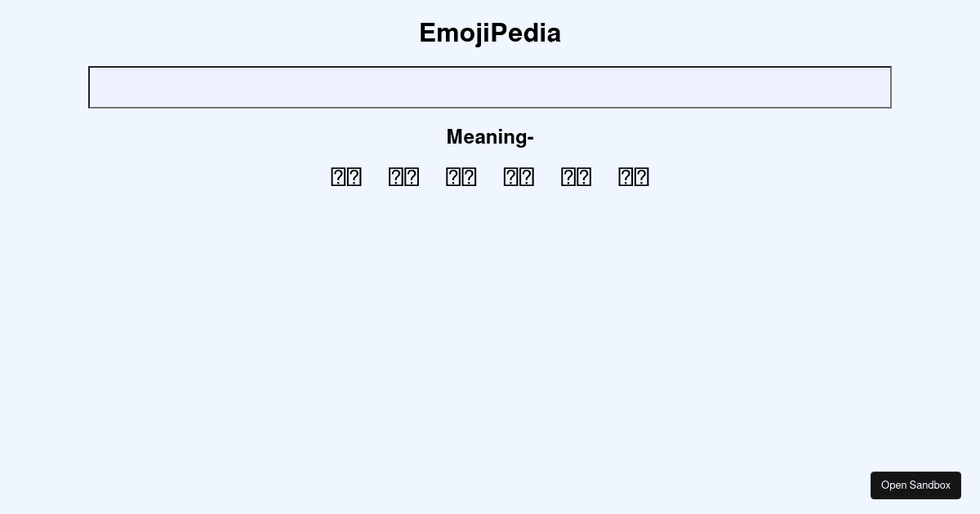View the rightmost emoji's meaning
The width and height of the screenshot is (980, 514).
(633, 177)
